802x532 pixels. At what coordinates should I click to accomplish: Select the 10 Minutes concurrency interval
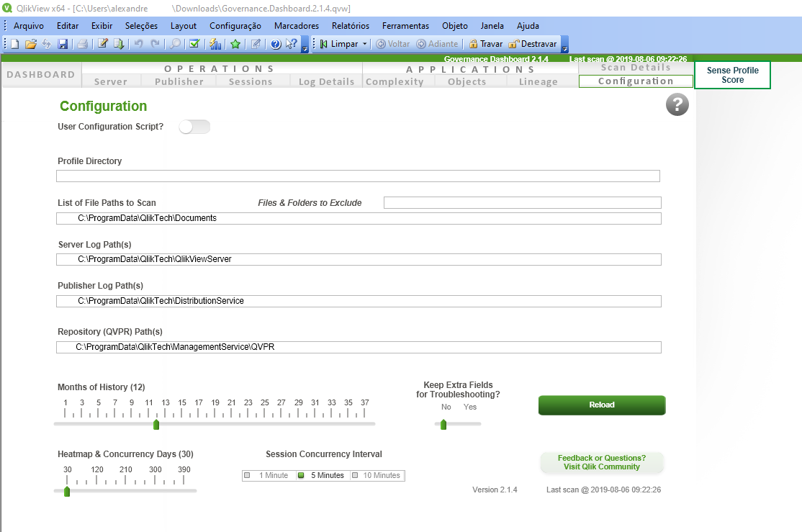[x=376, y=475]
